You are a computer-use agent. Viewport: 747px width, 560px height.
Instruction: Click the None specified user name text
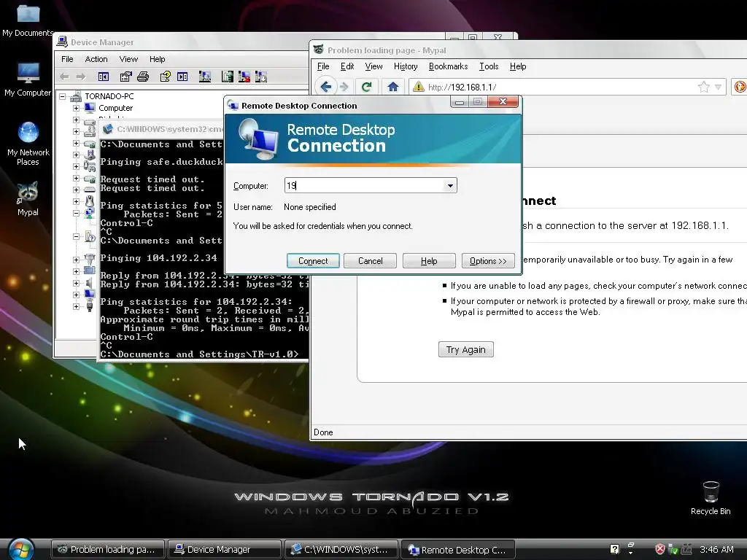tap(309, 207)
